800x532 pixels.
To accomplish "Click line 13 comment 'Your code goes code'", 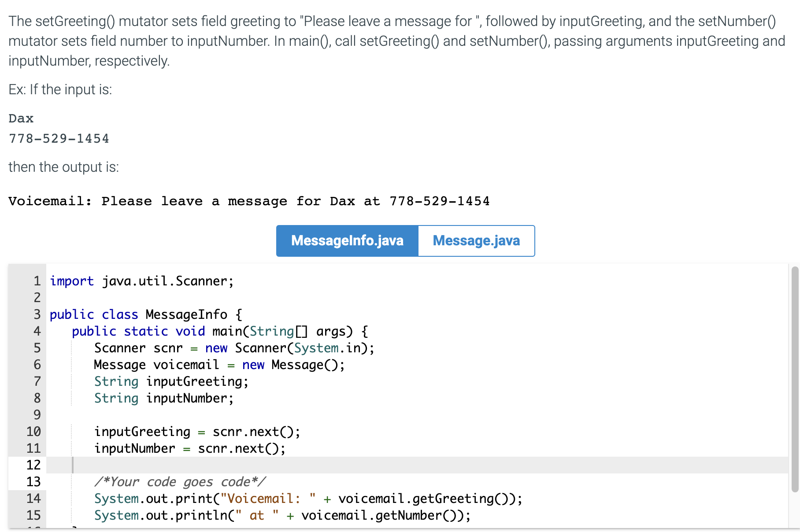I will pos(181,482).
